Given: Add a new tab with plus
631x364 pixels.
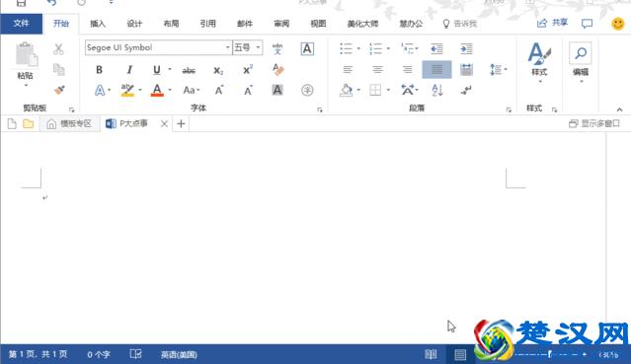Looking at the screenshot, I should coord(181,123).
